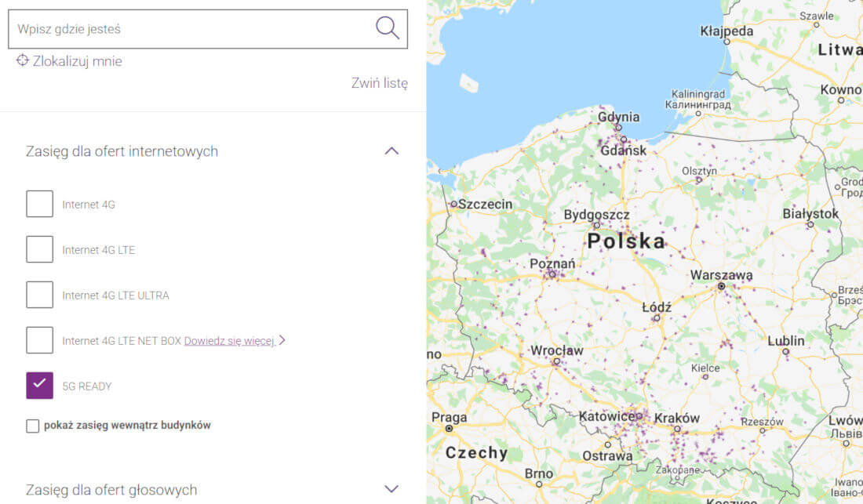Click the magnifying glass search icon
Screen dimensions: 863x504
tap(387, 28)
